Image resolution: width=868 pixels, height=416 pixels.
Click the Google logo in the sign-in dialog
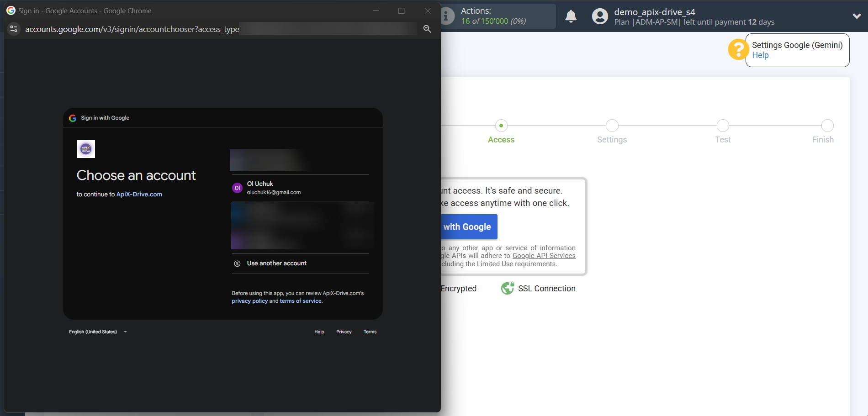tap(73, 118)
